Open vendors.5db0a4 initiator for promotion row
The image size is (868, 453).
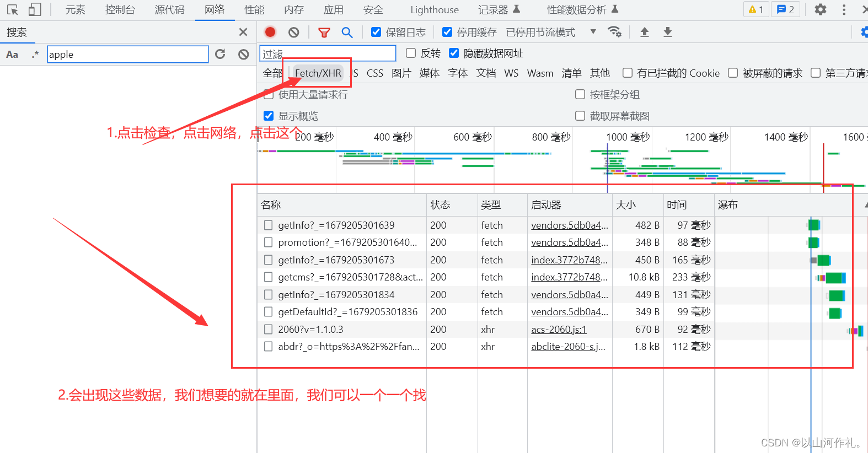coord(570,242)
